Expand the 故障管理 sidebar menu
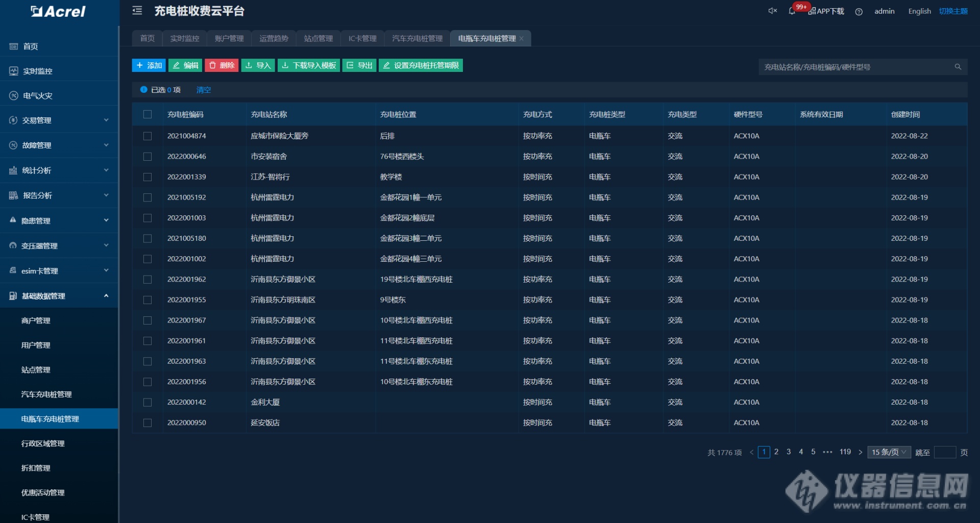The height and width of the screenshot is (523, 980). pos(59,145)
